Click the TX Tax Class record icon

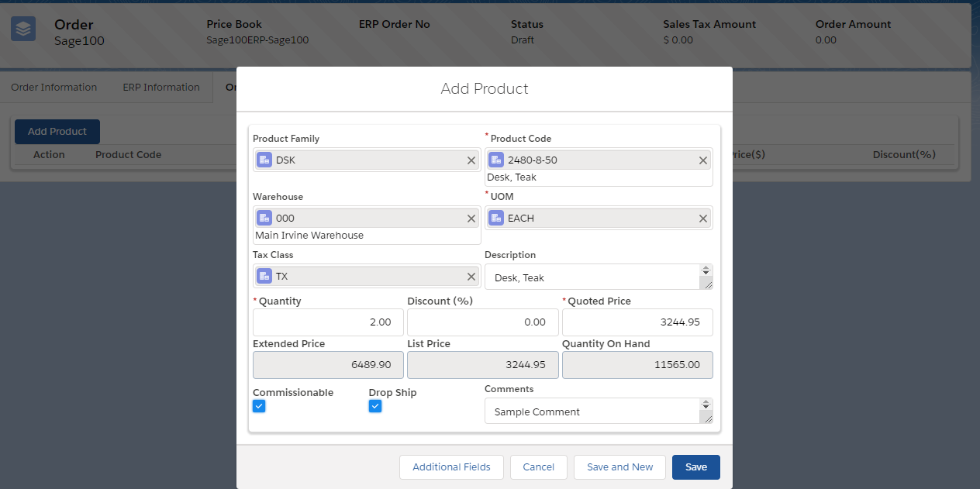[x=264, y=277]
